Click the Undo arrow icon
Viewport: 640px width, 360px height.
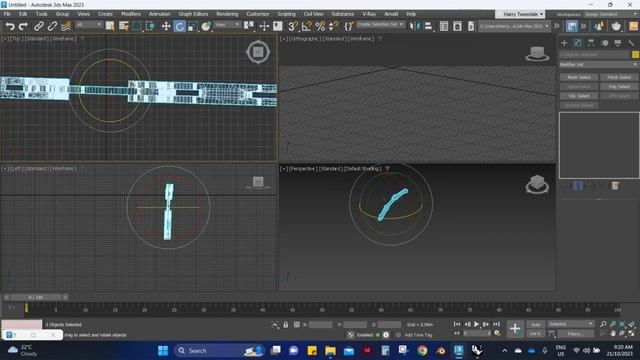tap(9, 26)
